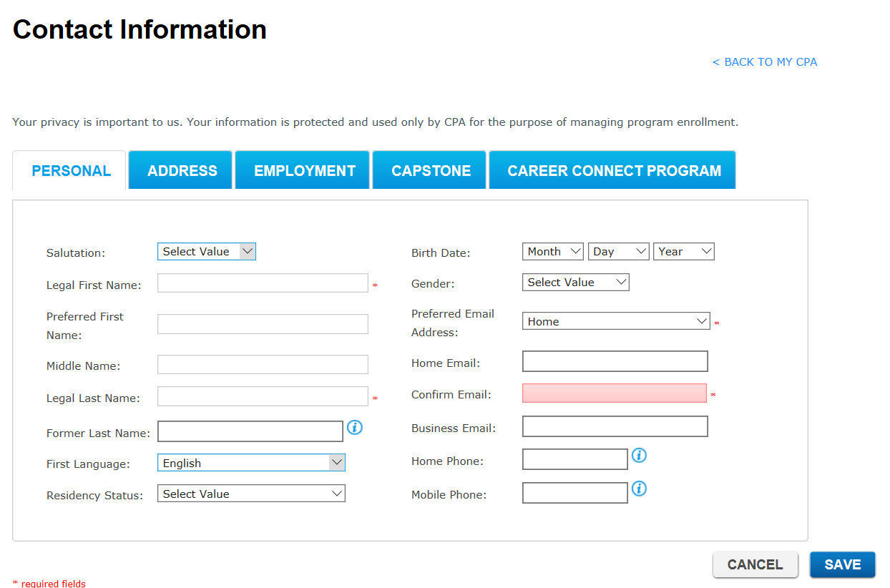Image resolution: width=890 pixels, height=588 pixels.
Task: Open the Birth Date Day dropdown
Action: pos(619,252)
